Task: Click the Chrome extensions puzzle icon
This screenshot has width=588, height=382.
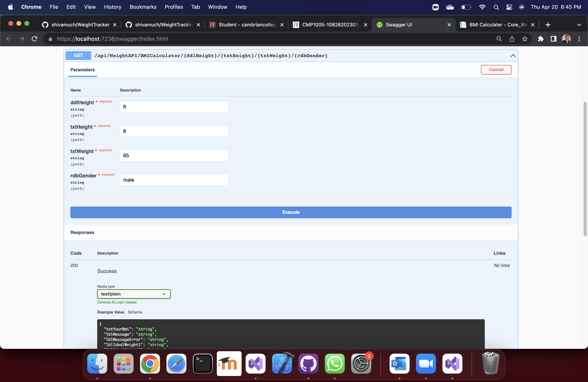Action: point(541,39)
